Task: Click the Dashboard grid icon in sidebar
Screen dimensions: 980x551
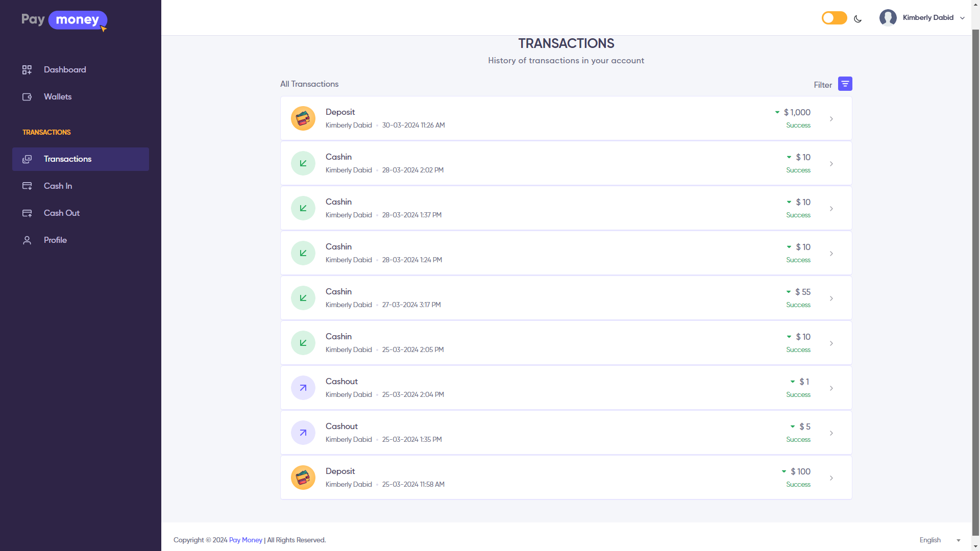Action: 27,70
